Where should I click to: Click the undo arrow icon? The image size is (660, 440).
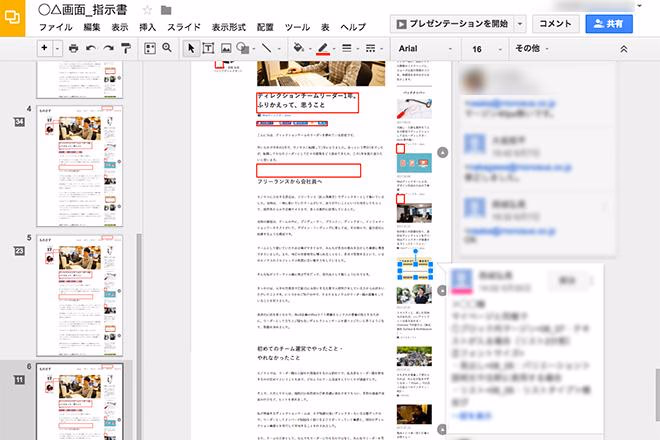point(91,48)
